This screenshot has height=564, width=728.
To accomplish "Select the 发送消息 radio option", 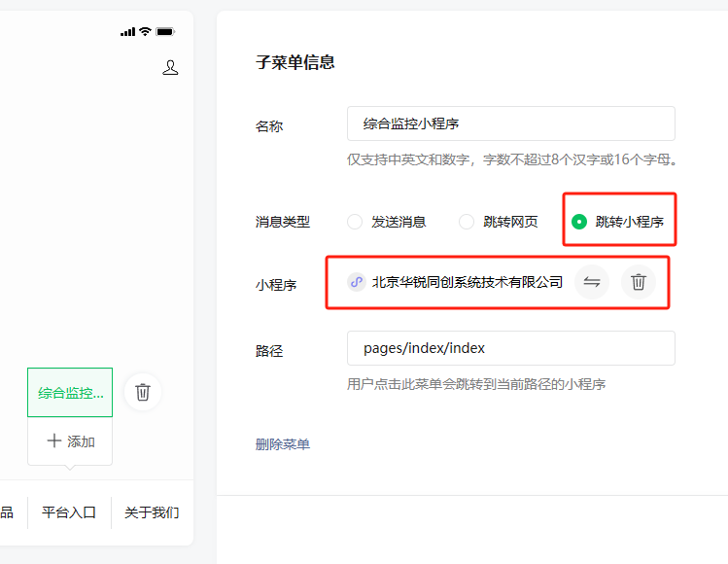I will pos(355,222).
